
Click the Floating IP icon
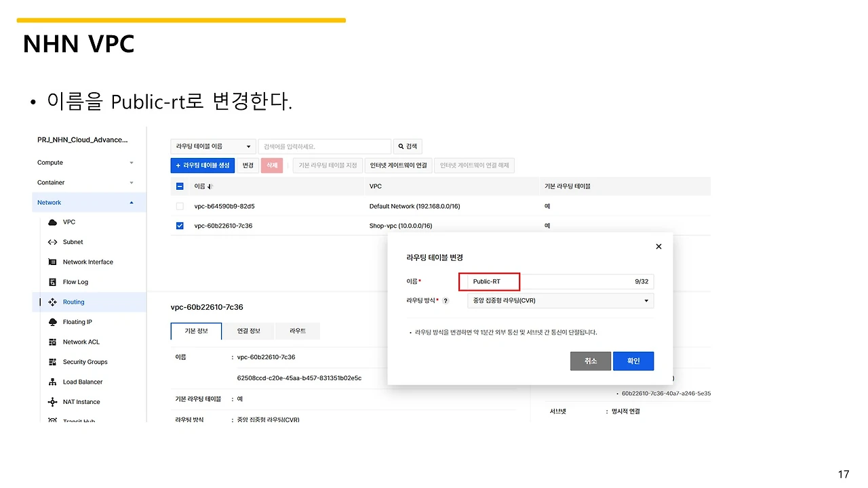point(52,322)
